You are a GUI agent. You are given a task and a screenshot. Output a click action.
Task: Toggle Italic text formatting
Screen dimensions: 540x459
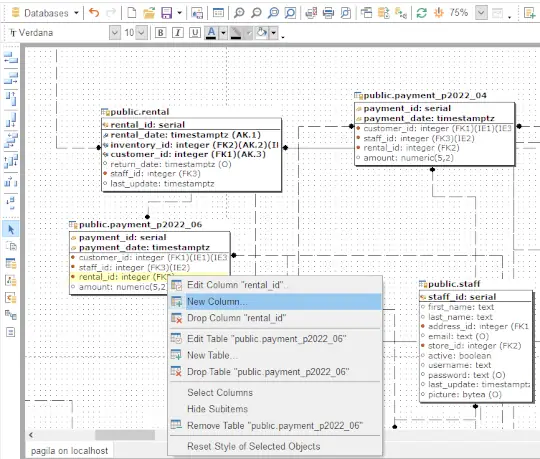178,33
